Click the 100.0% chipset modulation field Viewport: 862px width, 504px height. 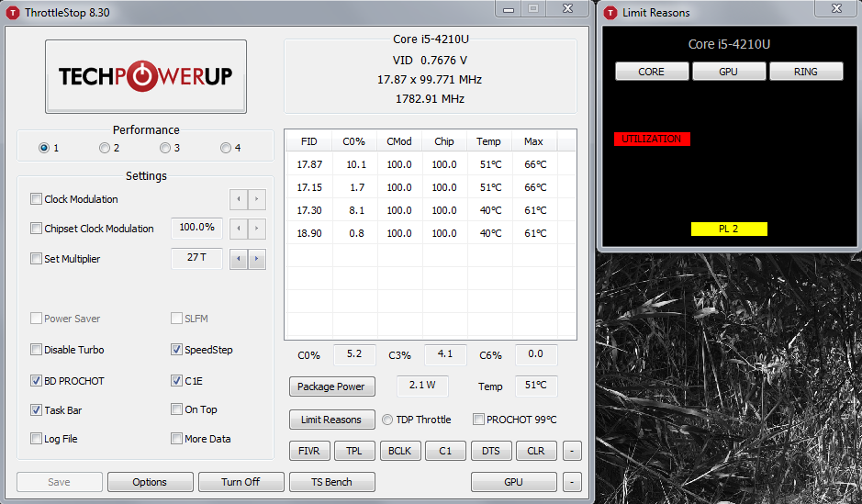coord(196,228)
